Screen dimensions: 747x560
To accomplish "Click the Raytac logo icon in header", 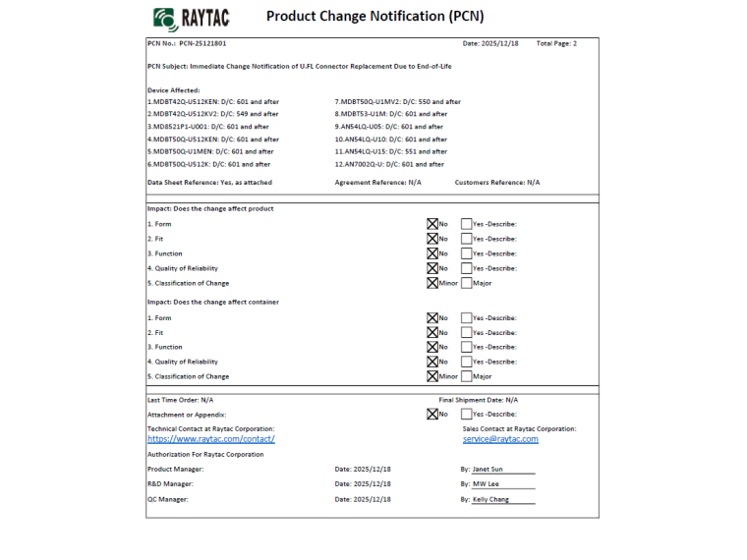I will pyautogui.click(x=165, y=18).
